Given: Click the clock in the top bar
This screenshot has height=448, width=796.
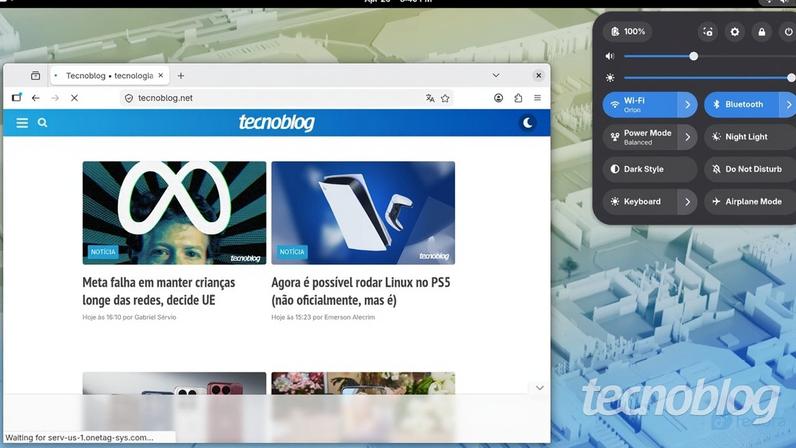Looking at the screenshot, I should (x=398, y=2).
